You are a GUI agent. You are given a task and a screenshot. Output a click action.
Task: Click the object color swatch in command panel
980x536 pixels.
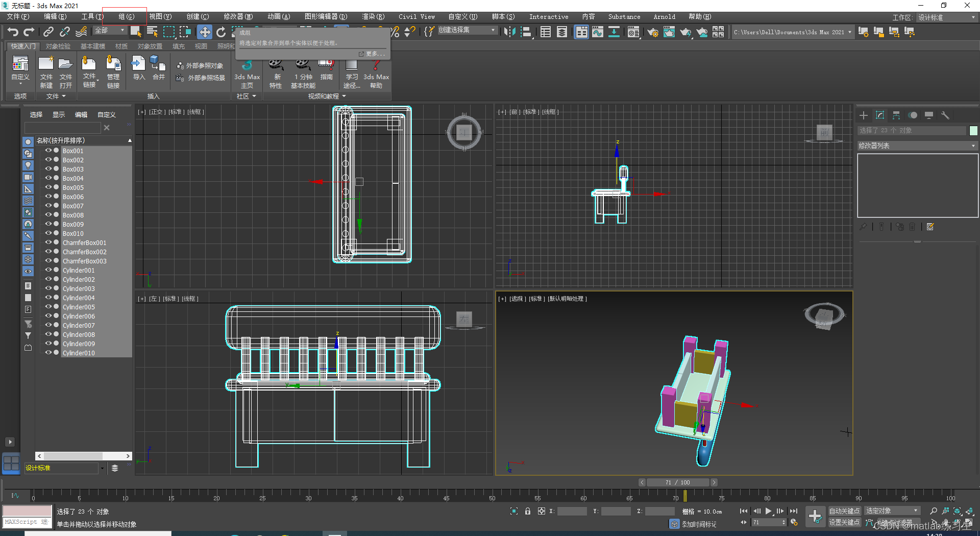click(x=973, y=131)
